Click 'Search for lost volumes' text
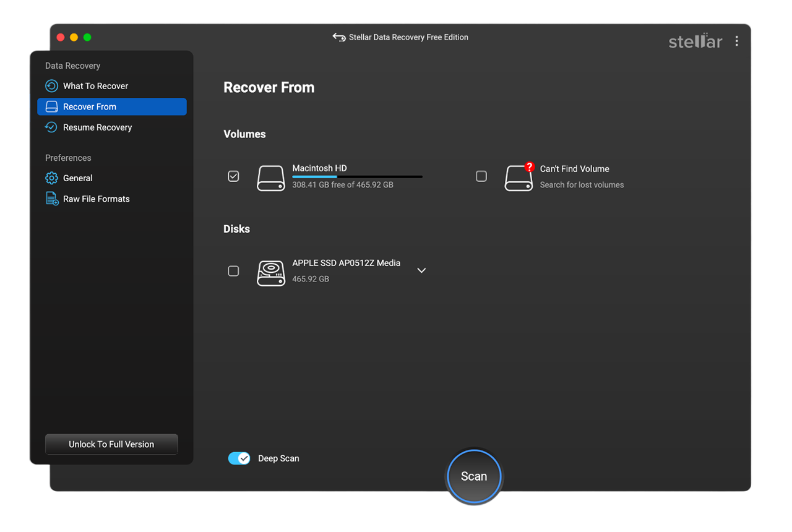The height and width of the screenshot is (532, 792). [582, 185]
